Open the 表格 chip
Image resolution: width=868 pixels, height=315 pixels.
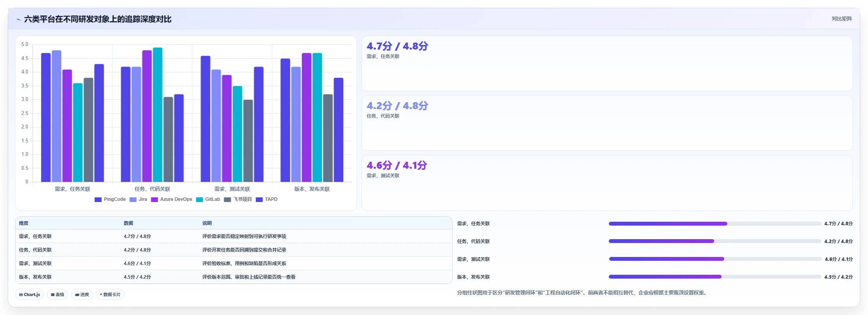(57, 294)
